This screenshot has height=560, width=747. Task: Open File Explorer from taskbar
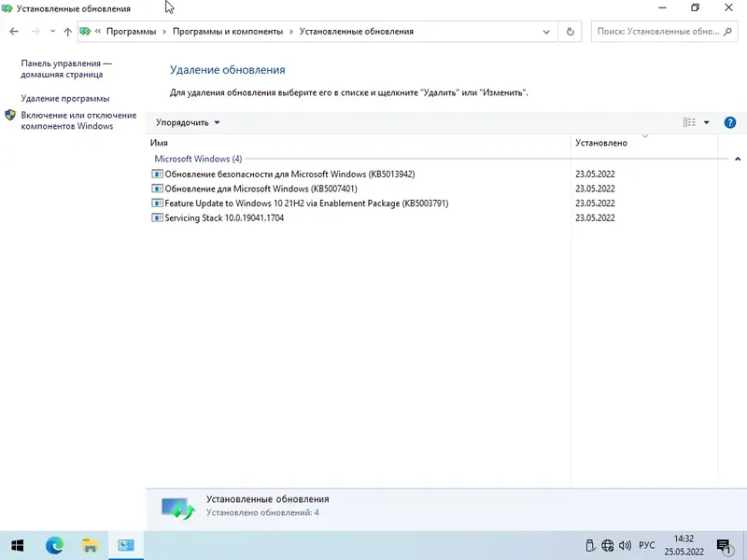click(x=90, y=546)
